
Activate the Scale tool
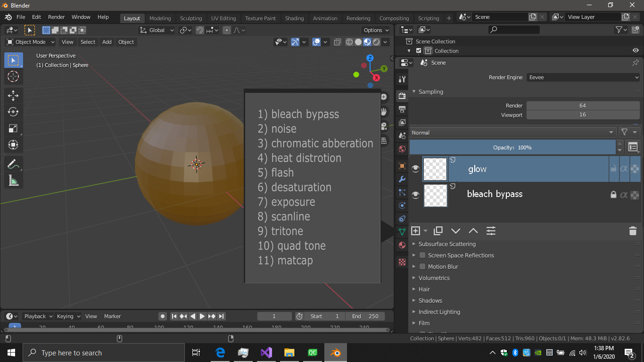pyautogui.click(x=13, y=128)
